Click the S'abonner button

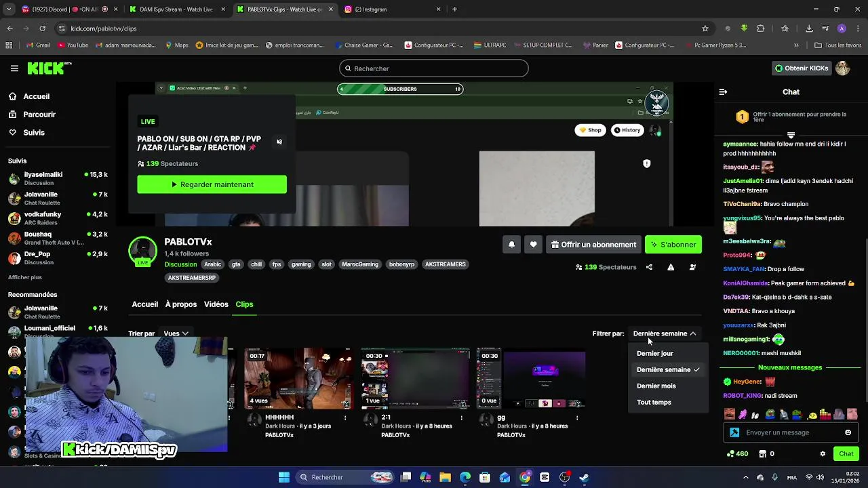point(673,245)
